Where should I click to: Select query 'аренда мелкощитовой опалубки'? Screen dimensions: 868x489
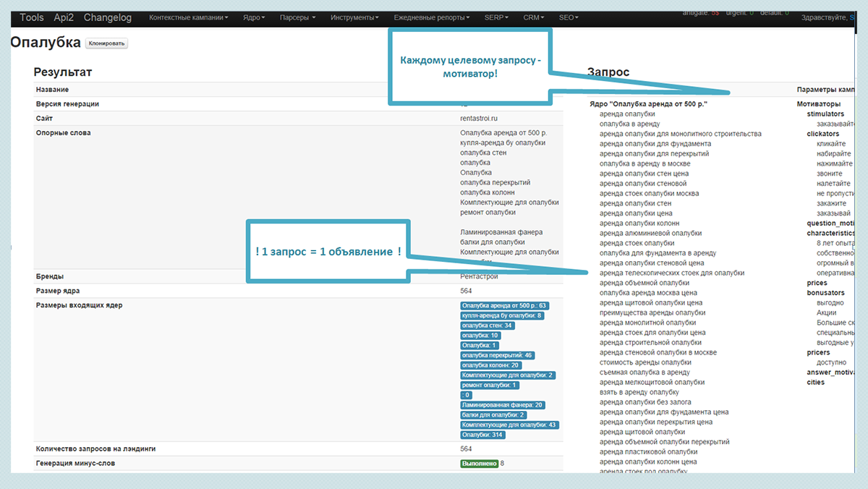pos(652,382)
